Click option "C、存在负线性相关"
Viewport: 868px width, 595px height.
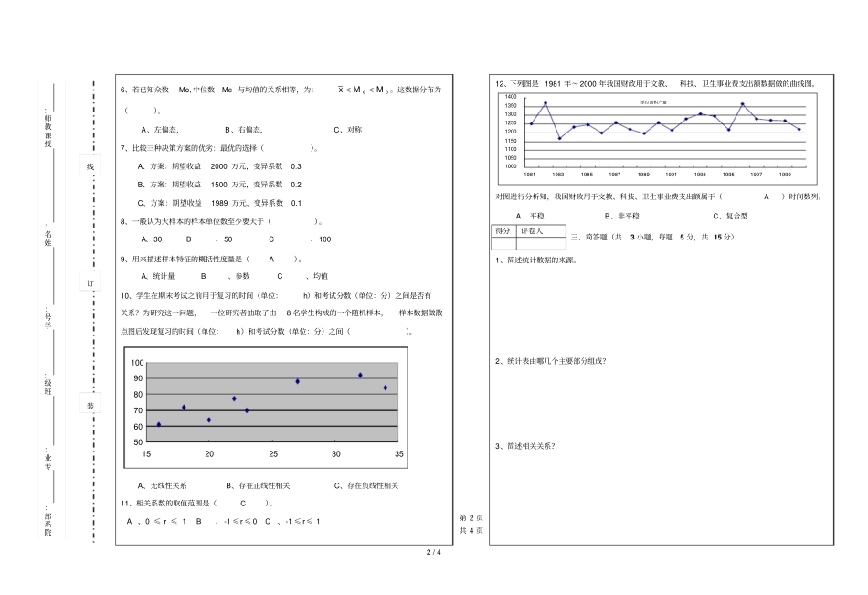click(365, 485)
